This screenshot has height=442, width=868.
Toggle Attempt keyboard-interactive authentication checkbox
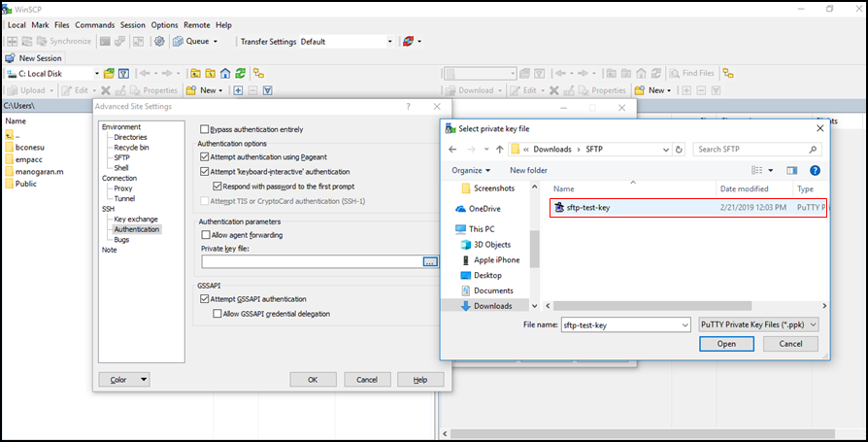[205, 172]
